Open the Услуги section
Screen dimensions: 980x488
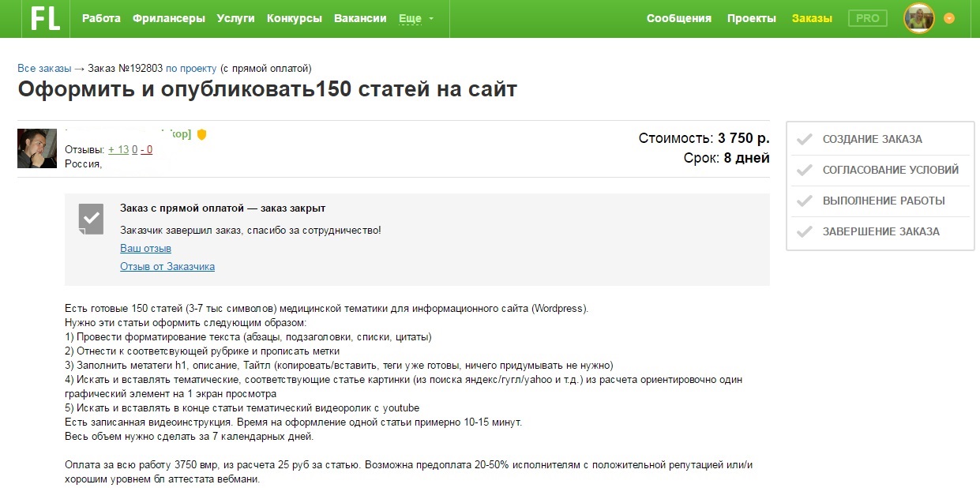pyautogui.click(x=236, y=18)
